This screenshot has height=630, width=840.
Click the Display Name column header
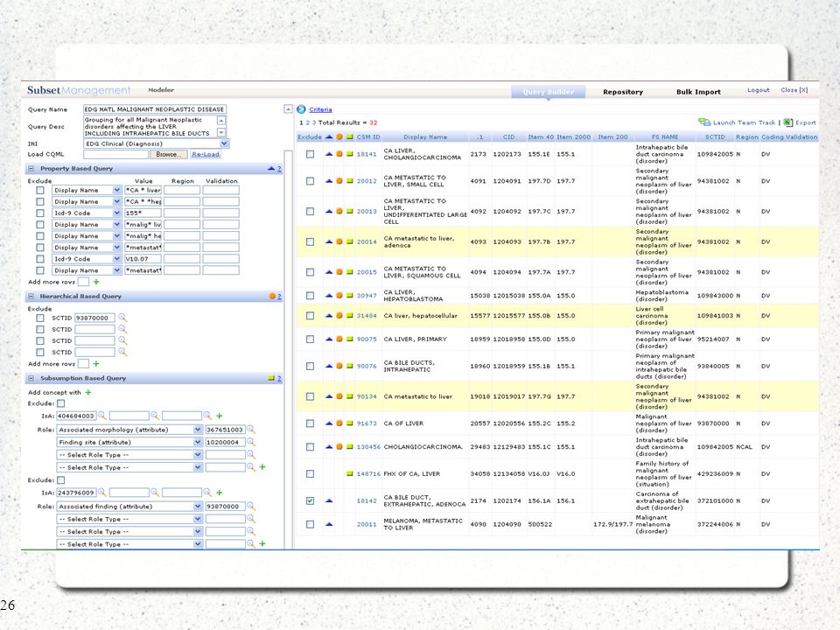pos(425,137)
